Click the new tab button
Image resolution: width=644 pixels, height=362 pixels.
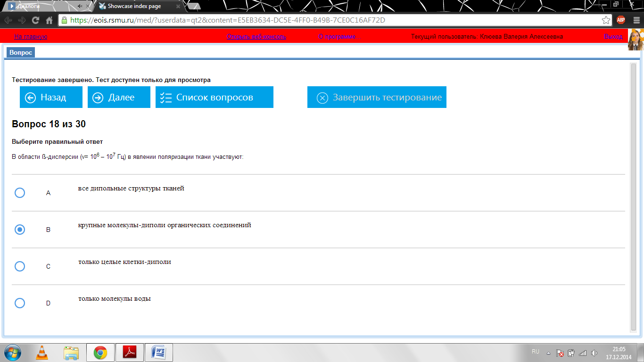pos(193,6)
